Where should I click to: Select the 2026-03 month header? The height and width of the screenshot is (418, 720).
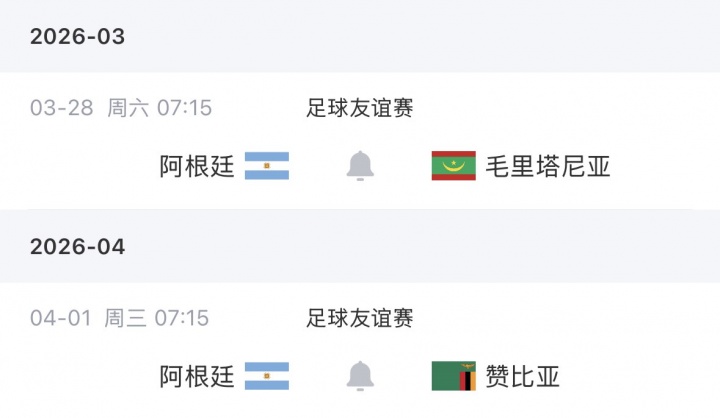(x=77, y=37)
